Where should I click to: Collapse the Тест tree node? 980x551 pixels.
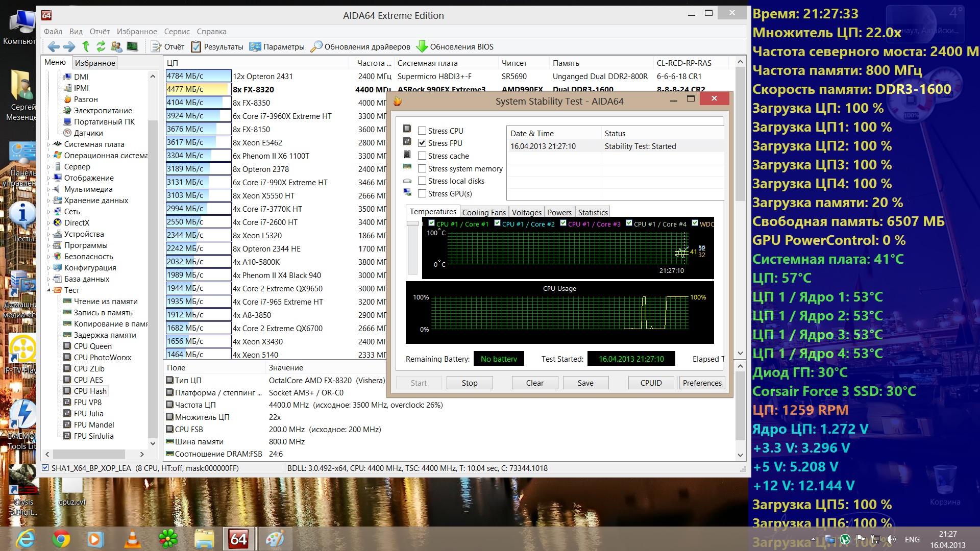pos(49,290)
